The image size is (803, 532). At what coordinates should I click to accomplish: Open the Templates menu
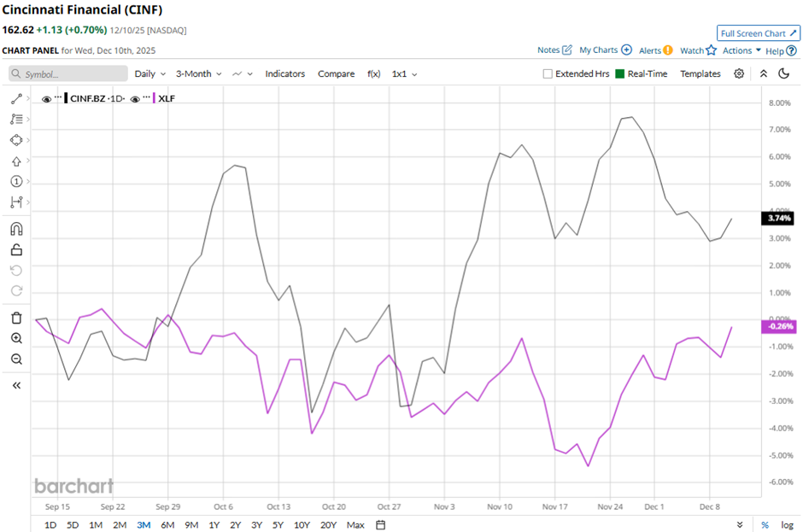pyautogui.click(x=700, y=73)
